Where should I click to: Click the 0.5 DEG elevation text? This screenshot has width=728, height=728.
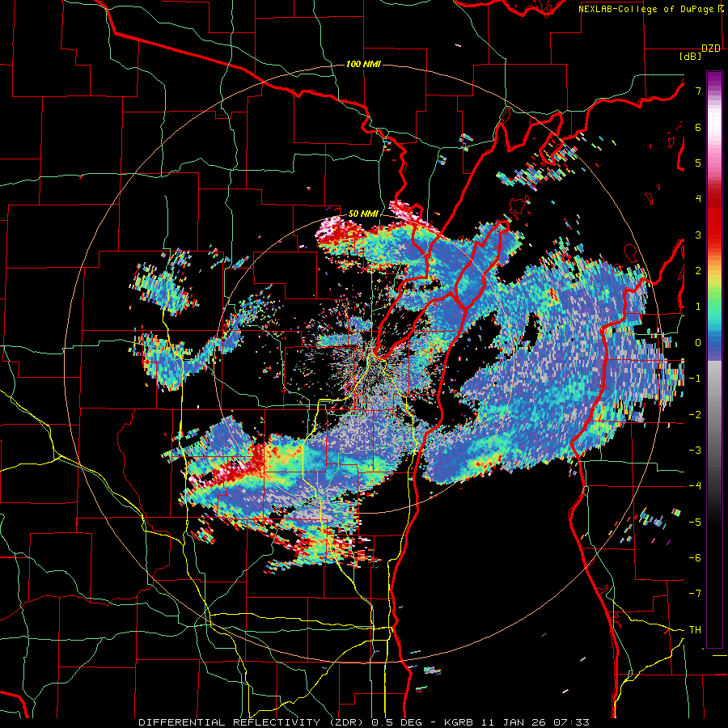[396, 722]
